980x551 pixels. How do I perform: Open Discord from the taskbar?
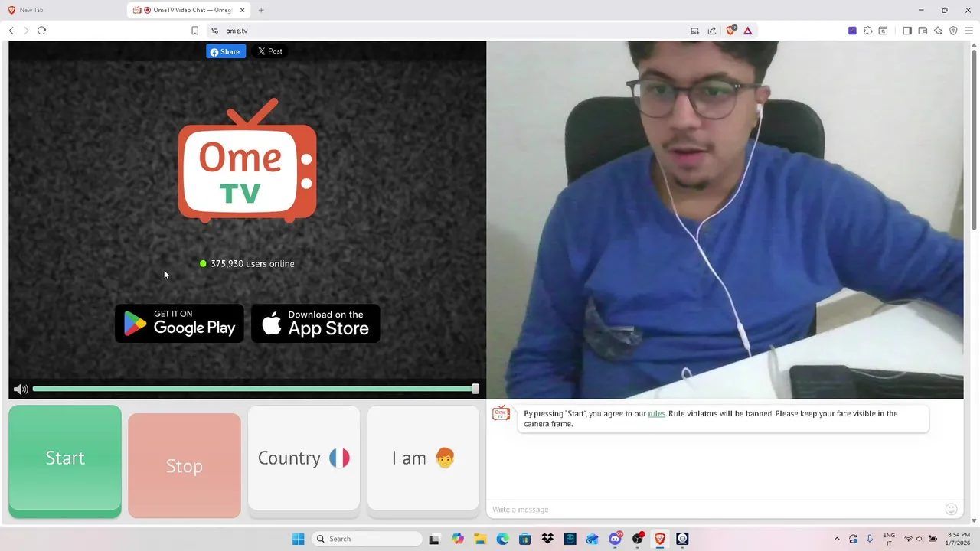point(615,539)
